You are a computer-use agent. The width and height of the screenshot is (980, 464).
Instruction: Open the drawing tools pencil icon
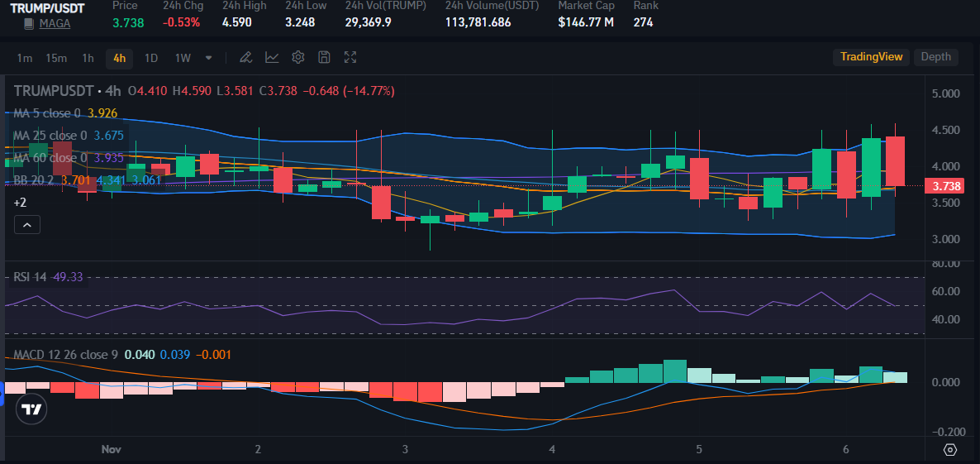(245, 58)
